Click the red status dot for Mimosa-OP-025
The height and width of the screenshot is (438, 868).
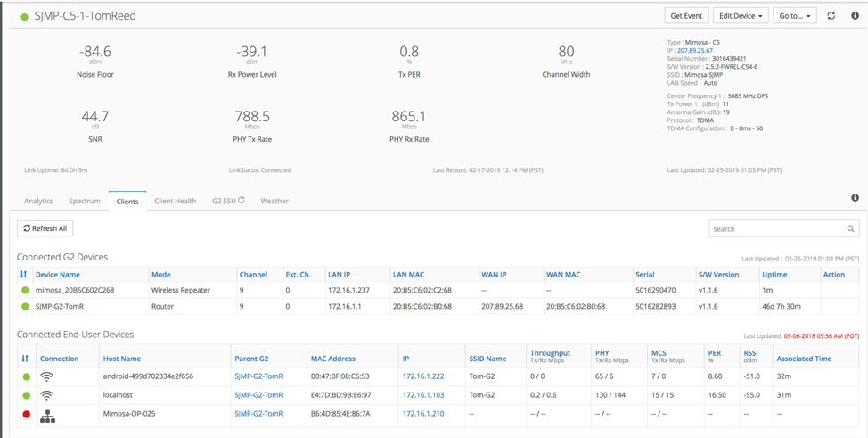(x=26, y=414)
